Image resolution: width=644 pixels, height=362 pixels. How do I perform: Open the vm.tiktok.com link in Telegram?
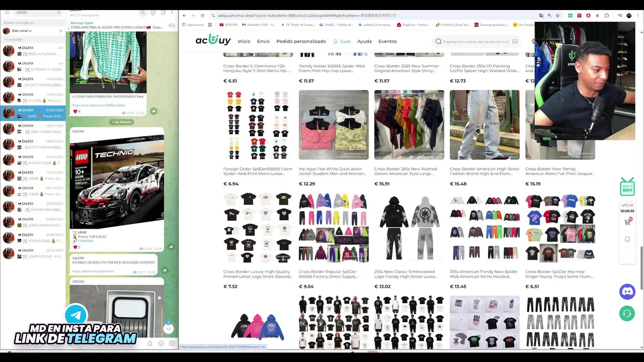pos(99,105)
